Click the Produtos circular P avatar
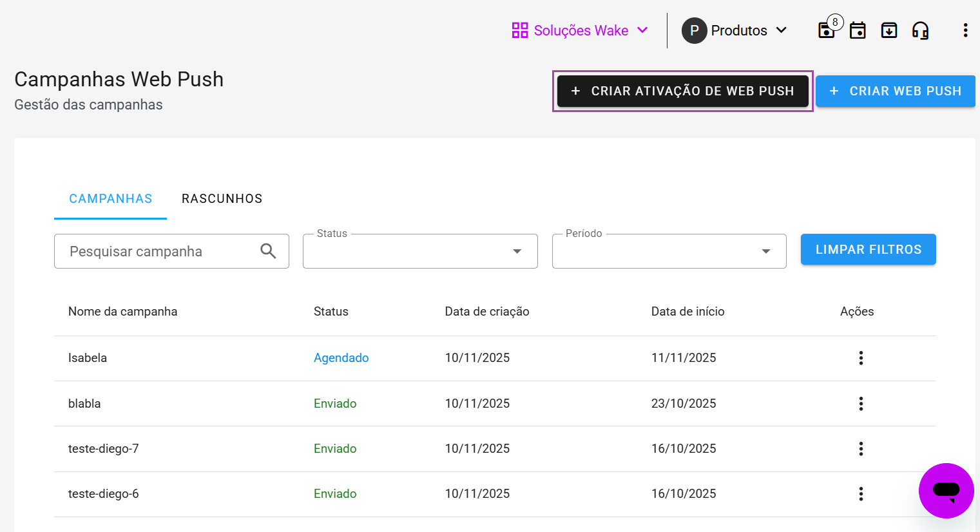980x532 pixels. (x=694, y=30)
